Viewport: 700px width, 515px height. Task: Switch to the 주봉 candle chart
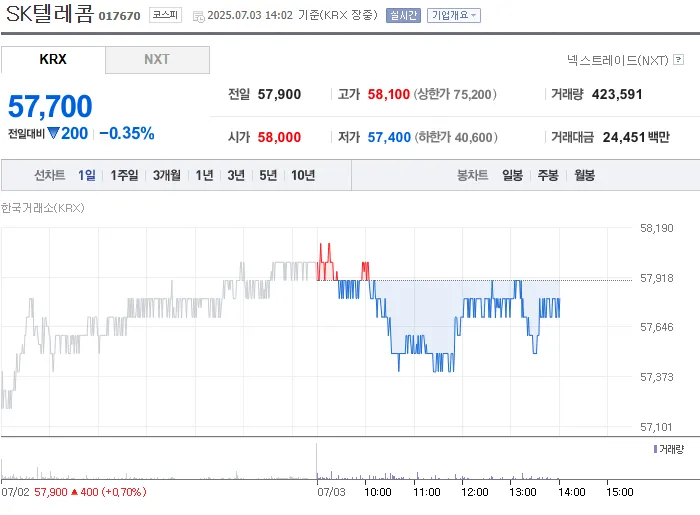click(548, 175)
